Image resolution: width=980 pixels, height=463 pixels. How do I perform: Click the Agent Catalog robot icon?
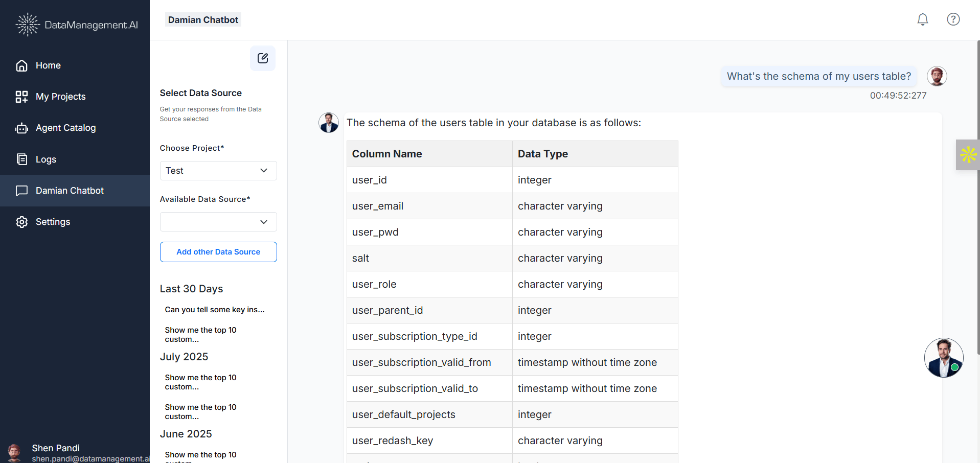pos(21,128)
